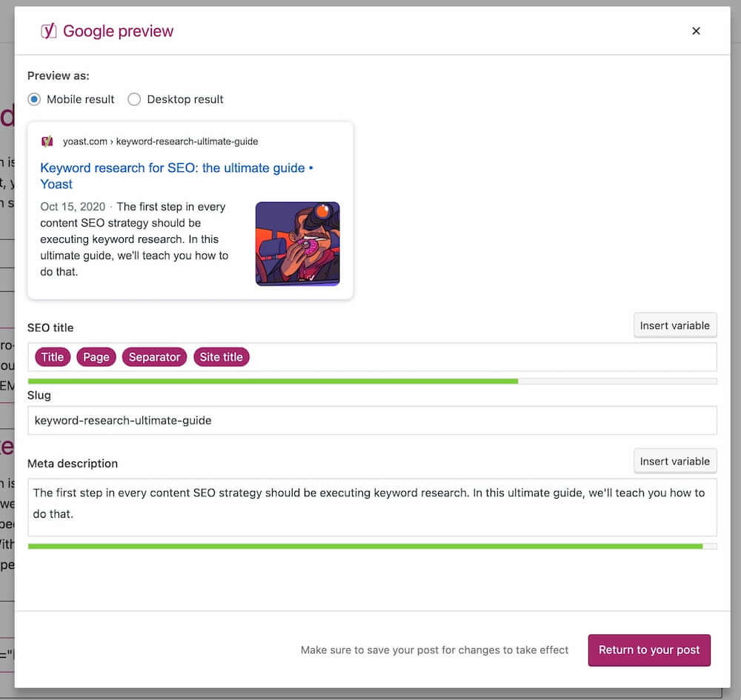Click the meta description length progress bar
Image resolution: width=741 pixels, height=700 pixels.
pos(372,547)
